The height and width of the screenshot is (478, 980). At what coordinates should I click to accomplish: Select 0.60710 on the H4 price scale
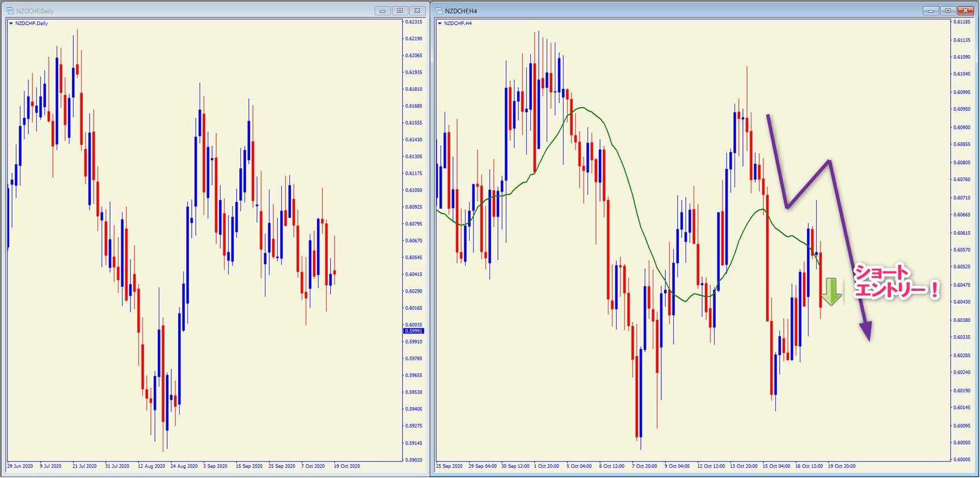tap(962, 198)
